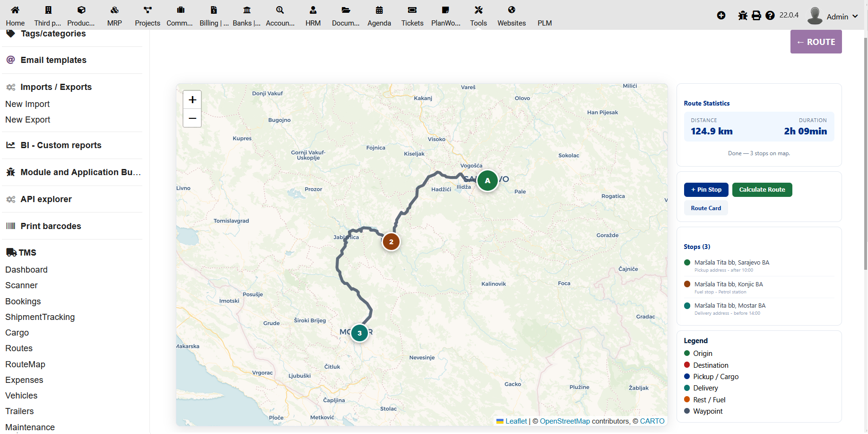Open the MRP module icon

click(x=114, y=10)
